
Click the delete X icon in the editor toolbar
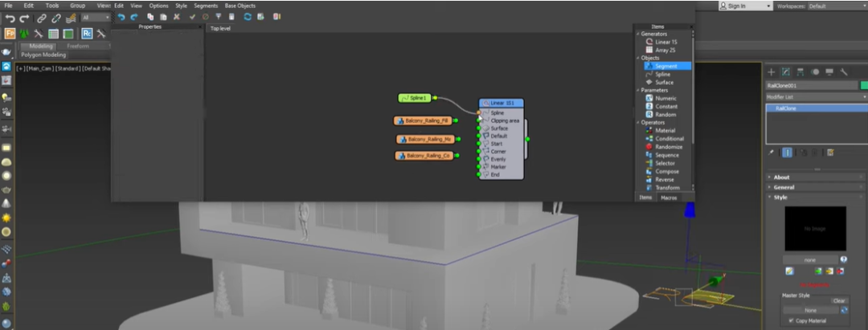pyautogui.click(x=177, y=16)
